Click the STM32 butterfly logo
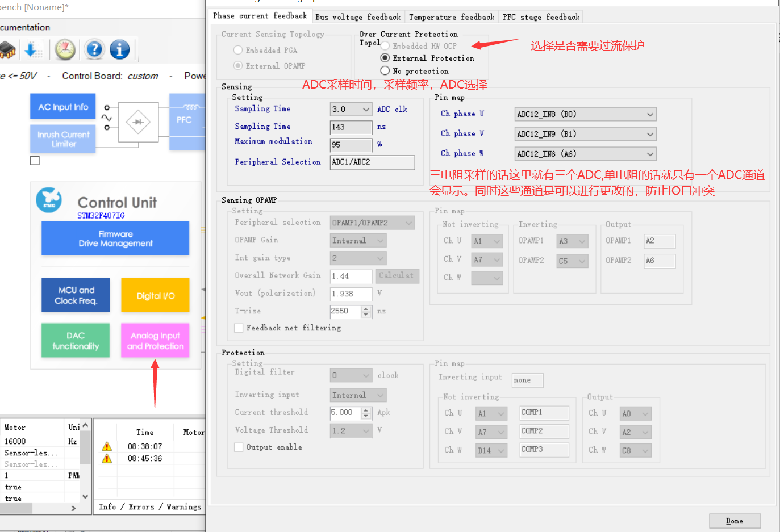Viewport: 780px width, 532px height. point(49,200)
